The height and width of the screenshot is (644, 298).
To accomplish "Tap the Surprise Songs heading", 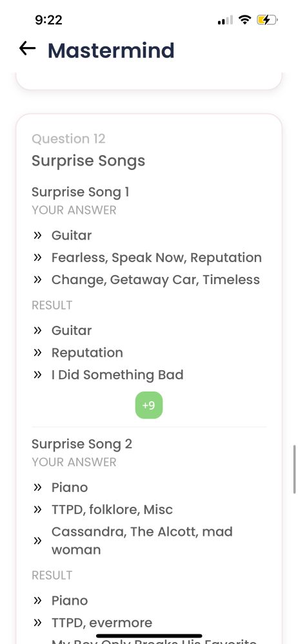I will click(88, 160).
